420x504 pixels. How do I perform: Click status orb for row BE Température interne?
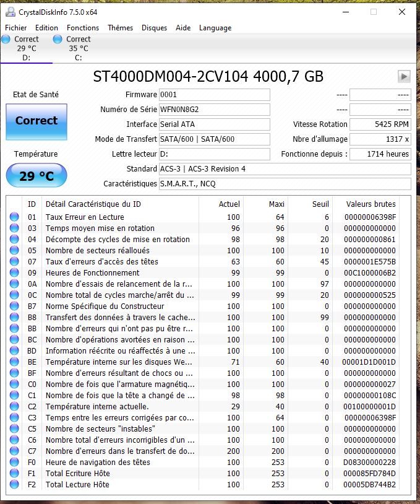click(14, 362)
